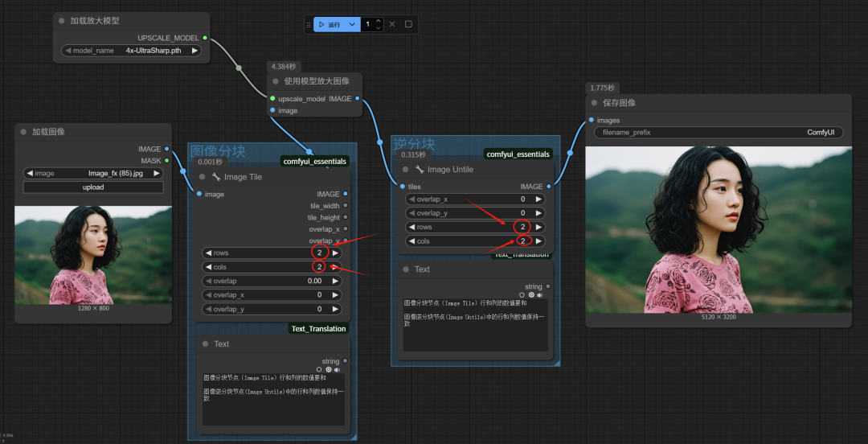Viewport: 868px width, 444px height.
Task: Click IMAGE output port on 使用模型放大图像 node
Action: pyautogui.click(x=357, y=99)
